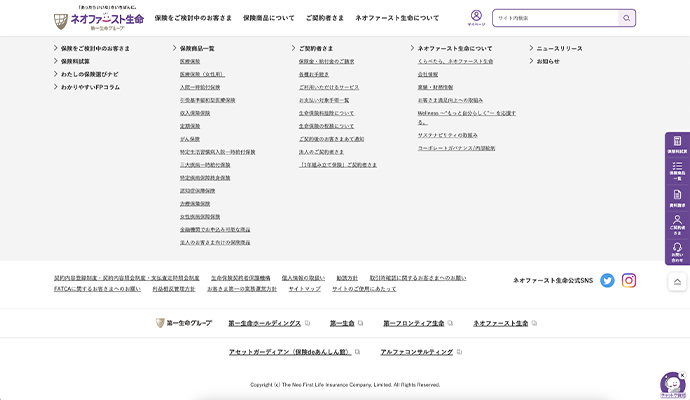Open the chatbot character widget
690x400 pixels.
670,386
